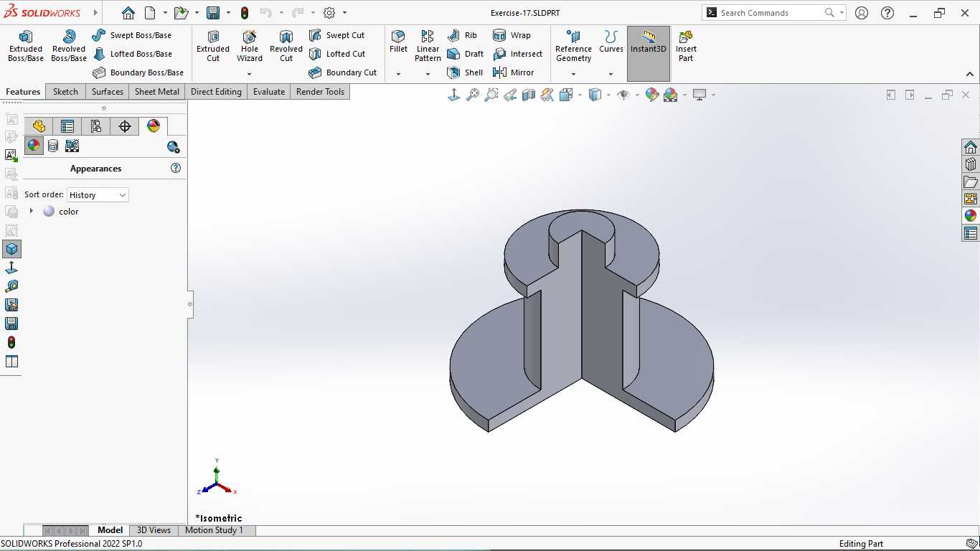
Task: Select Boundary Boss/Base
Action: point(138,72)
